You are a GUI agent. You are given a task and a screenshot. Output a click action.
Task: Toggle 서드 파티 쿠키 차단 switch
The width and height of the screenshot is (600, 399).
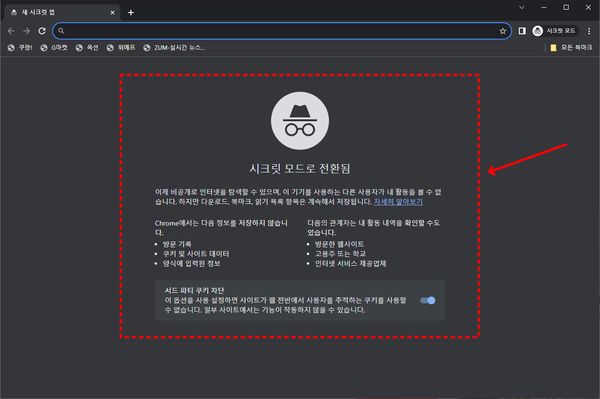428,300
